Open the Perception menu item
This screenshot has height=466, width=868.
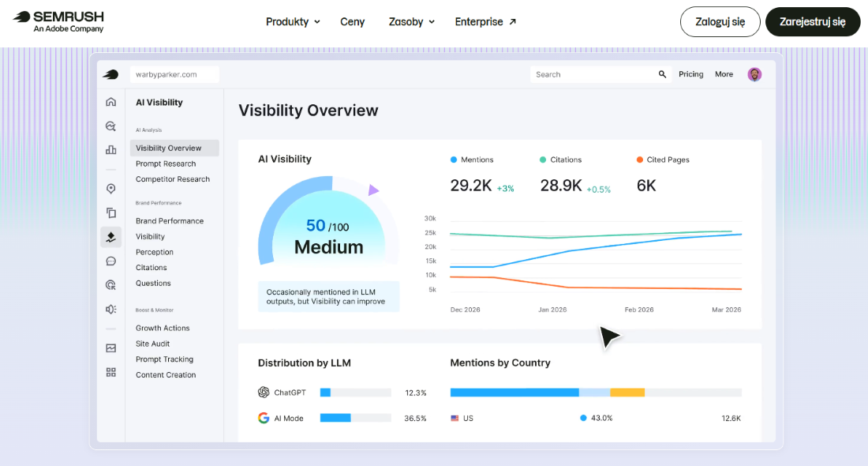tap(155, 252)
